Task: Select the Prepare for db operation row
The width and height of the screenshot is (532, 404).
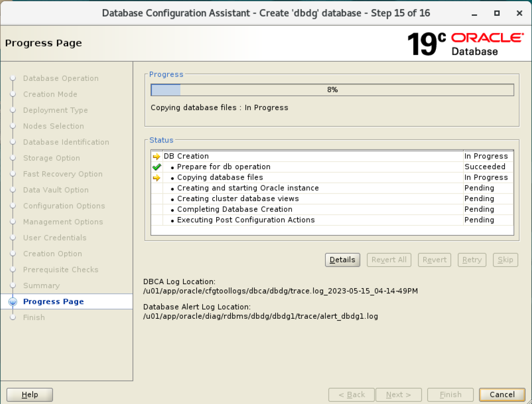Action: [332, 167]
